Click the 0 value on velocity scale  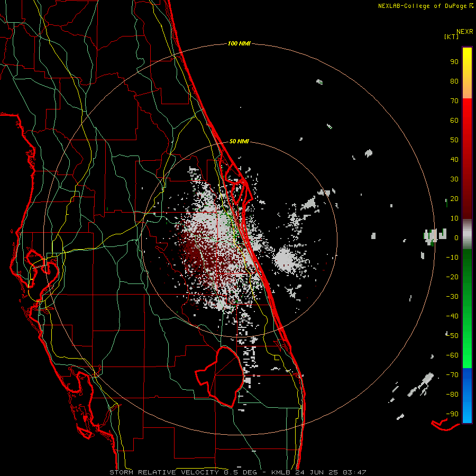456,237
